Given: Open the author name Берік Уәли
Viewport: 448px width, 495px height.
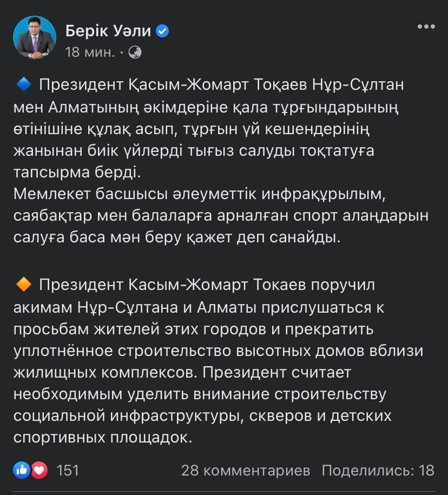Looking at the screenshot, I should [108, 31].
